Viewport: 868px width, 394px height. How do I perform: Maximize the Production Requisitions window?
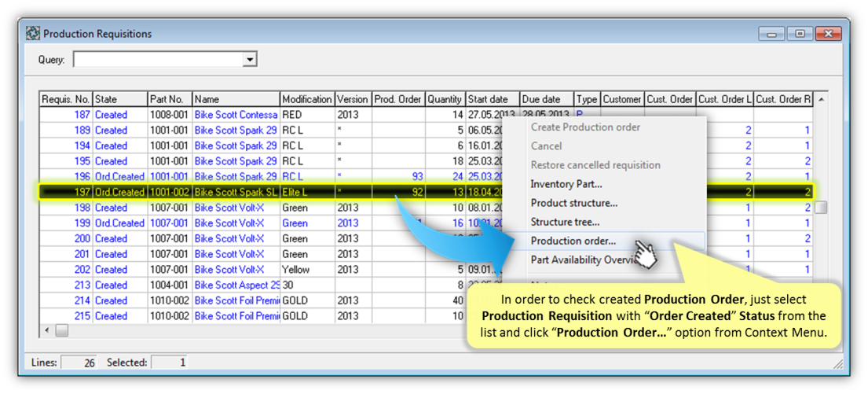(x=800, y=34)
